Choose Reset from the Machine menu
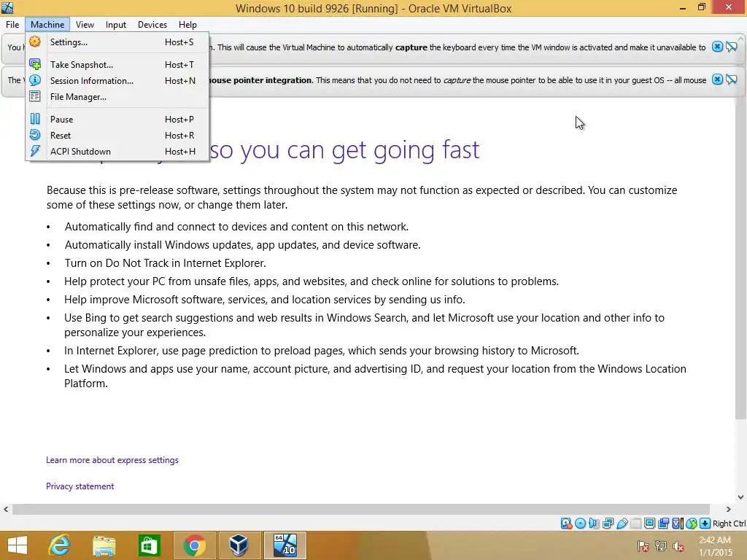 click(117, 135)
